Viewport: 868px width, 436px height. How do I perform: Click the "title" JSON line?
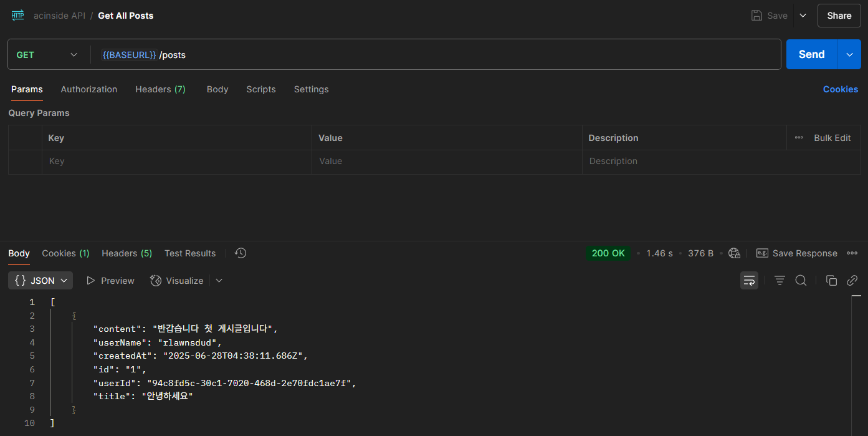[143, 396]
